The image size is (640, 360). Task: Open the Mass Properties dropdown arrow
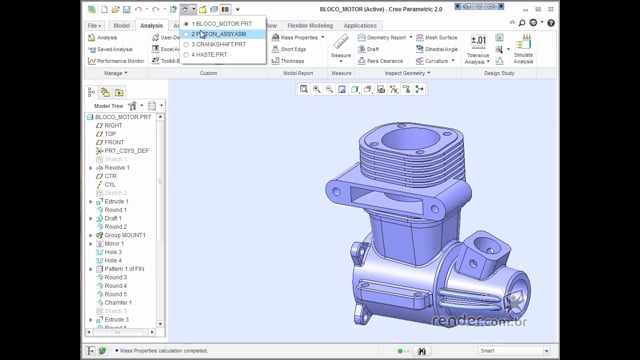tap(323, 38)
